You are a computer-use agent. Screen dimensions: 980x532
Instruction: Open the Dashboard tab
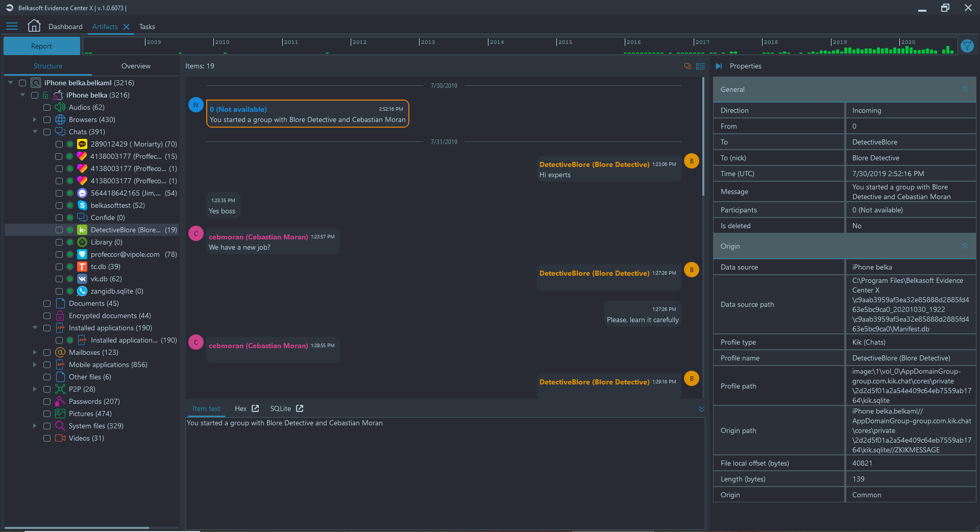[x=65, y=27]
